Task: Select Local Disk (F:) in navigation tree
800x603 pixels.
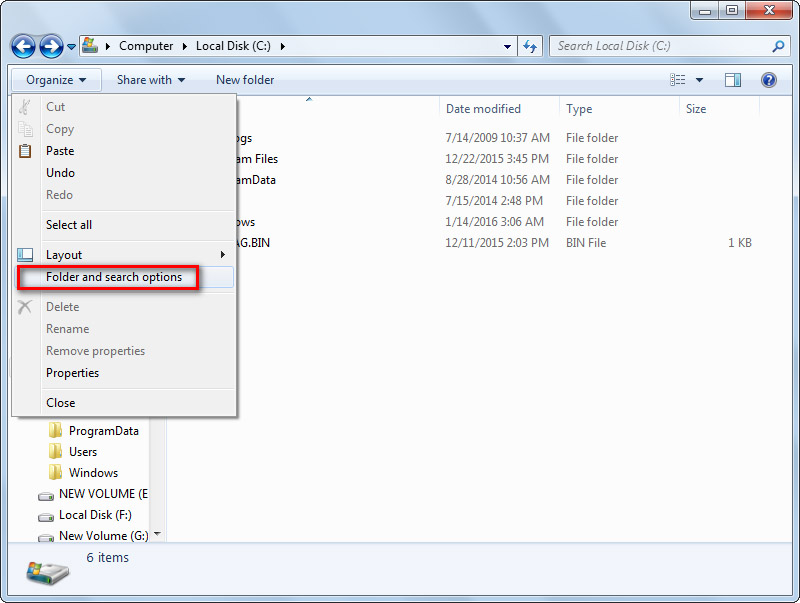Action: tap(94, 515)
